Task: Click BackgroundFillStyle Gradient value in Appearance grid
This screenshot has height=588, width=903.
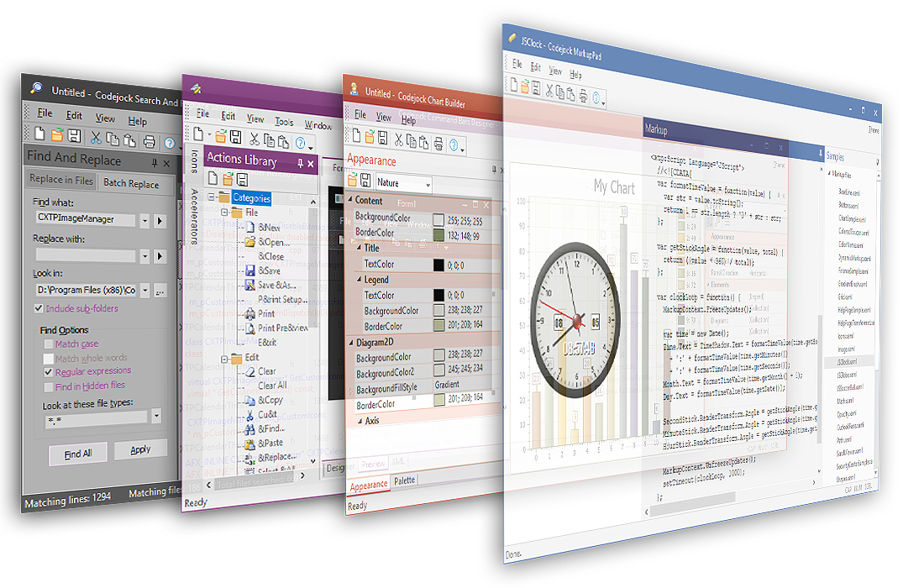Action: click(x=447, y=384)
